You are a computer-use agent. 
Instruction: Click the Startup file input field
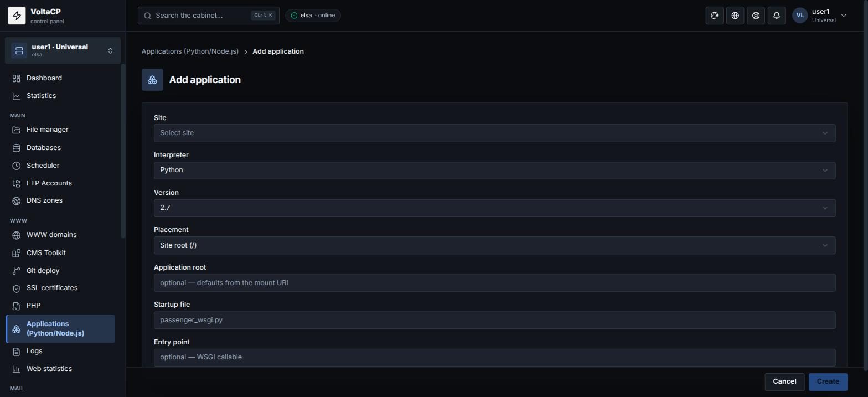[494, 320]
